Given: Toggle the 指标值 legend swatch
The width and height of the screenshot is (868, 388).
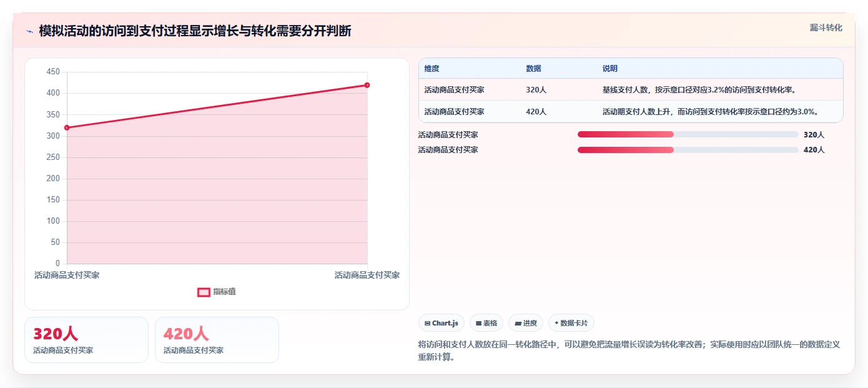Looking at the screenshot, I should tap(204, 292).
